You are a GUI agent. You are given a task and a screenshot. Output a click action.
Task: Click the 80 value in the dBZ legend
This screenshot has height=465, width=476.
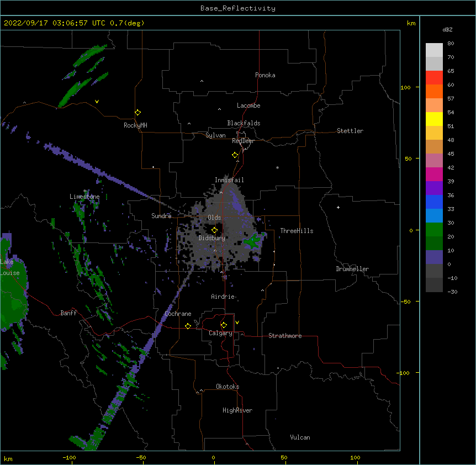coord(451,44)
